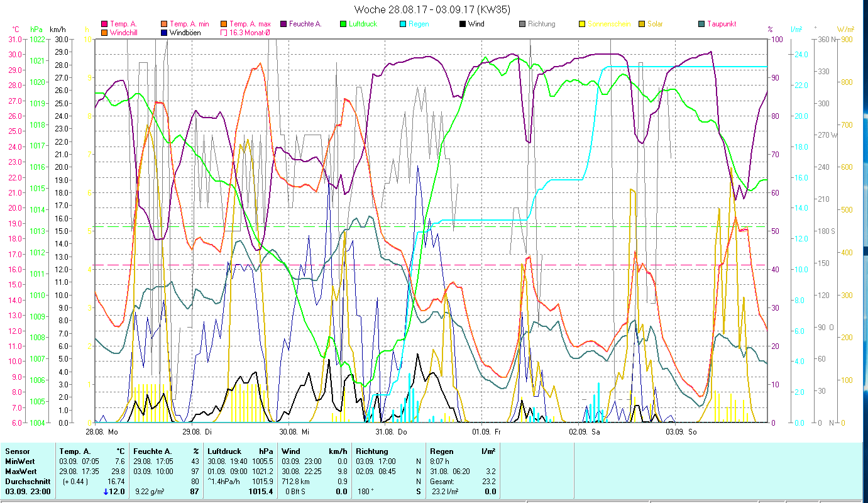Click the 'Sensor' row header in table
Viewport: 868px width, 503px height.
tap(17, 451)
